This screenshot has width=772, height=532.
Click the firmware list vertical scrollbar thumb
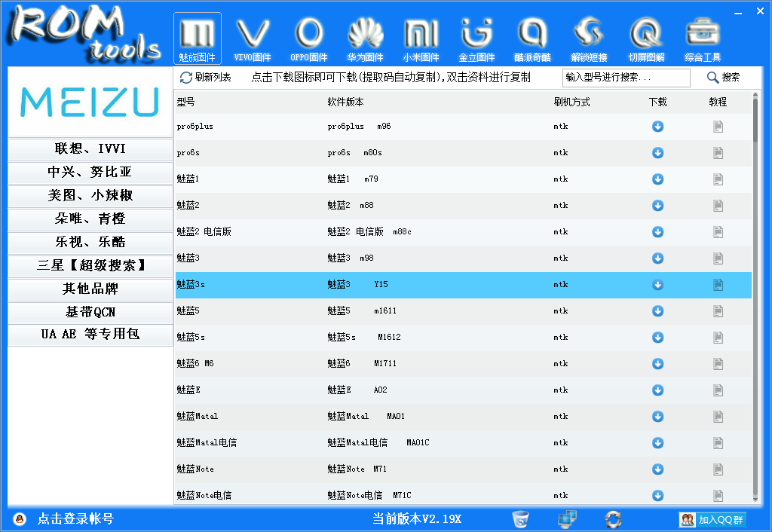tap(755, 121)
